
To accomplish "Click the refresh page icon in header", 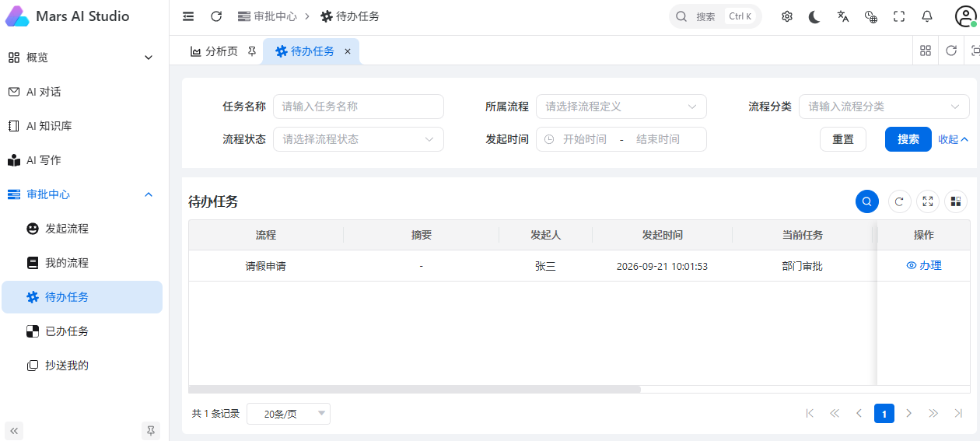I will click(x=216, y=16).
